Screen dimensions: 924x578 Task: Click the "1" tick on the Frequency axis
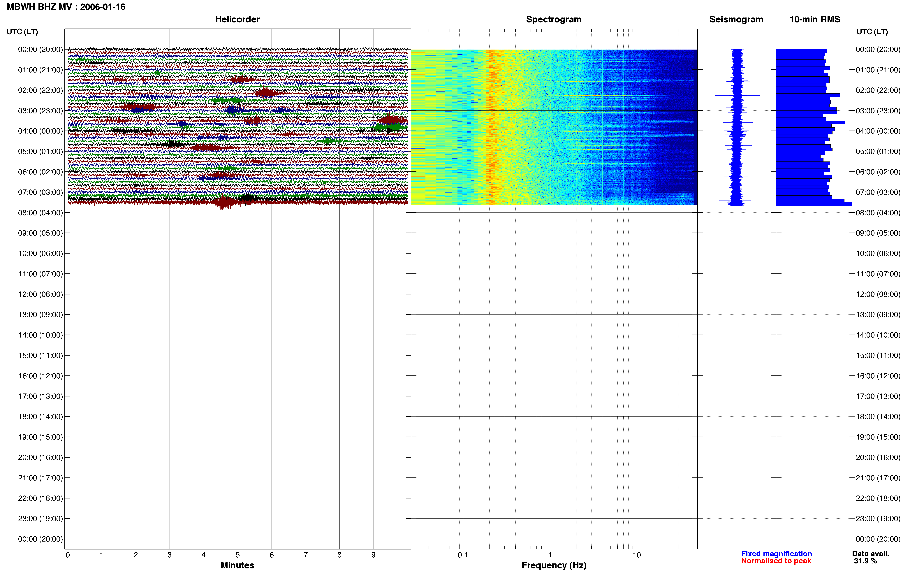point(550,555)
